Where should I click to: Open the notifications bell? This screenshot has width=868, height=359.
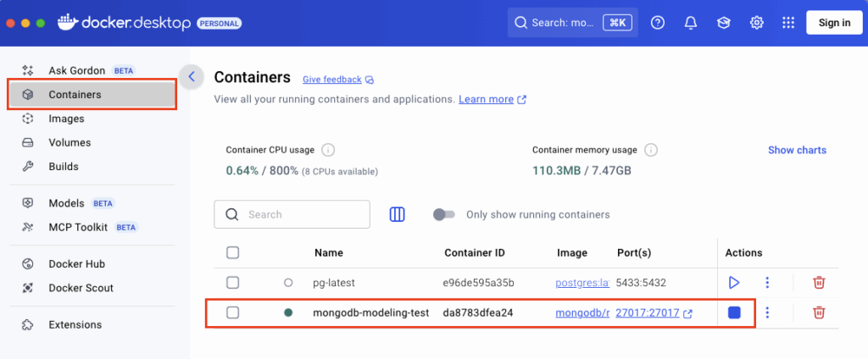tap(690, 23)
